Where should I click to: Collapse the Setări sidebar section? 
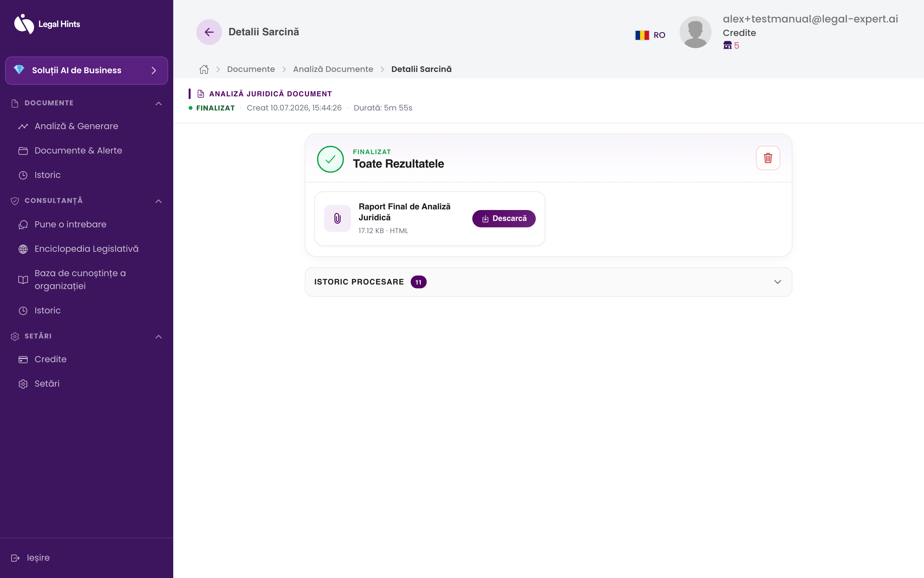(159, 337)
